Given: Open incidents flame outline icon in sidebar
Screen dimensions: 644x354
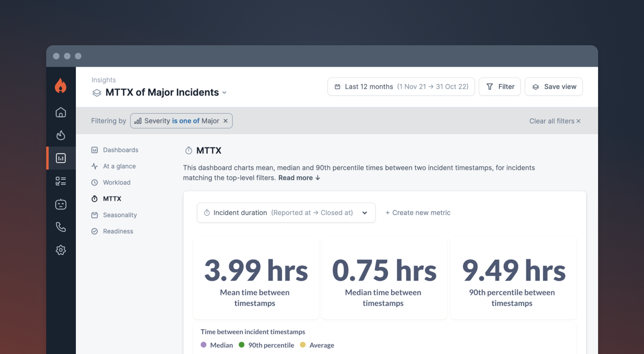Looking at the screenshot, I should click(61, 135).
